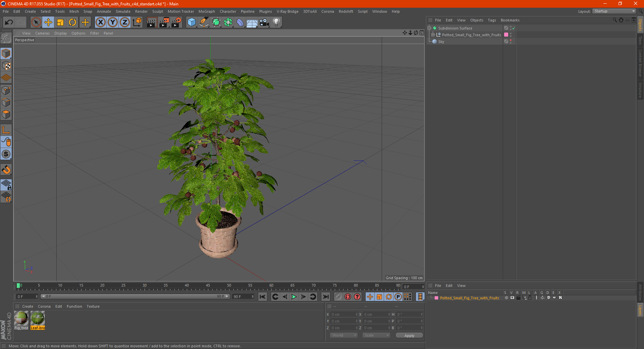
Task: Expand Potted_Small_Fig_Tree_with_Fruits object tree
Action: click(x=433, y=35)
